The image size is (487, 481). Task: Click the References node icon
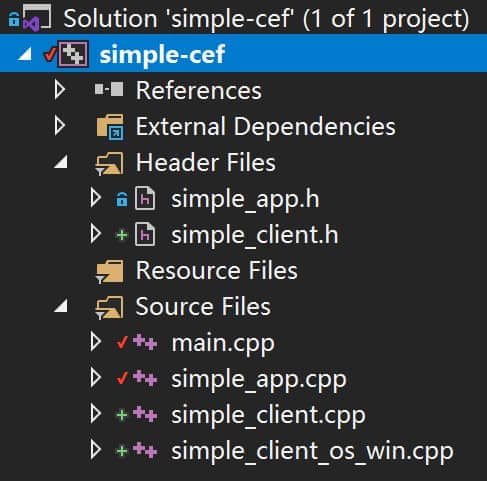click(109, 90)
